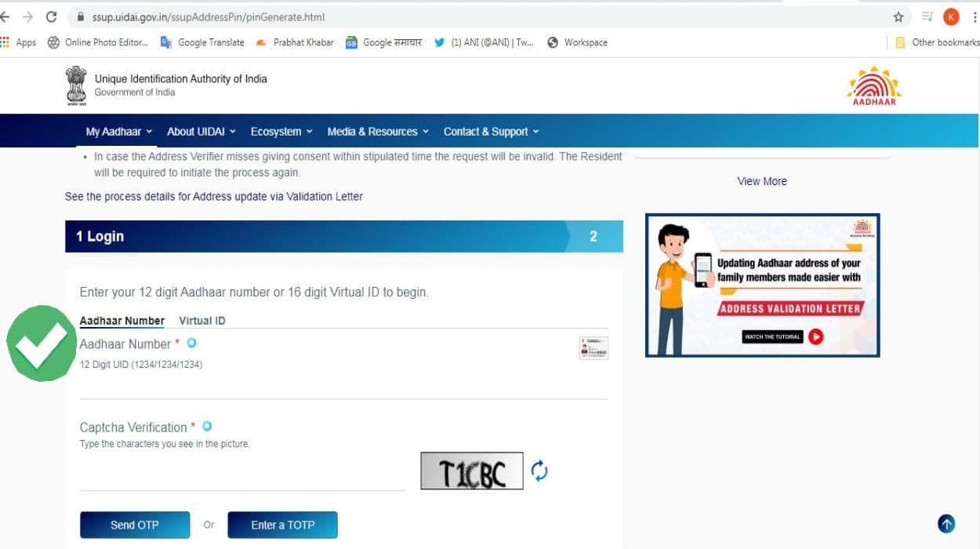The image size is (980, 549).
Task: Open Chrome three-dot menu
Action: pyautogui.click(x=973, y=16)
